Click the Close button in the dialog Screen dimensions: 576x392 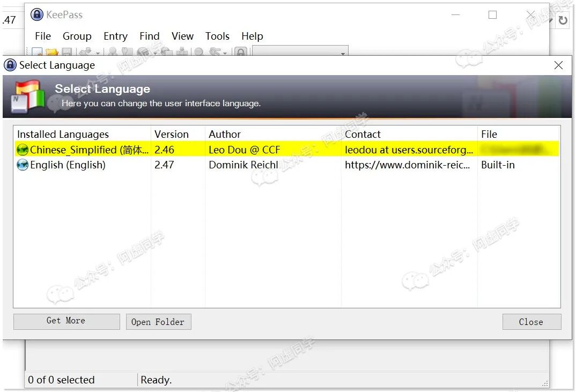tap(531, 321)
